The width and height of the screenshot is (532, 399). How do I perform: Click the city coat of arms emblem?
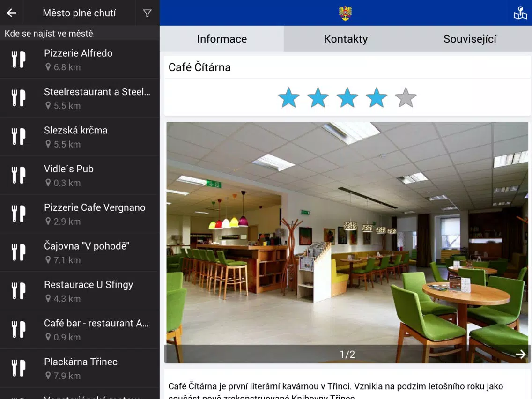(346, 13)
